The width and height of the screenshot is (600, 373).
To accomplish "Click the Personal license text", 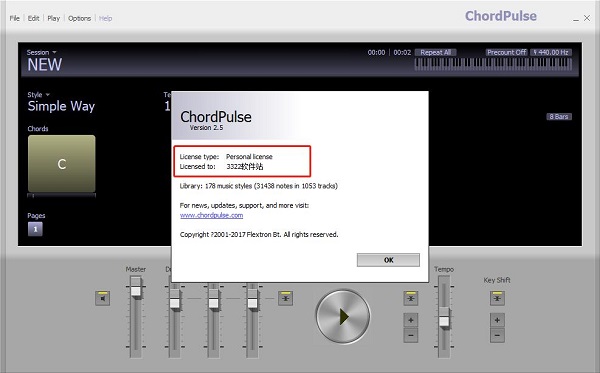I will coord(249,156).
